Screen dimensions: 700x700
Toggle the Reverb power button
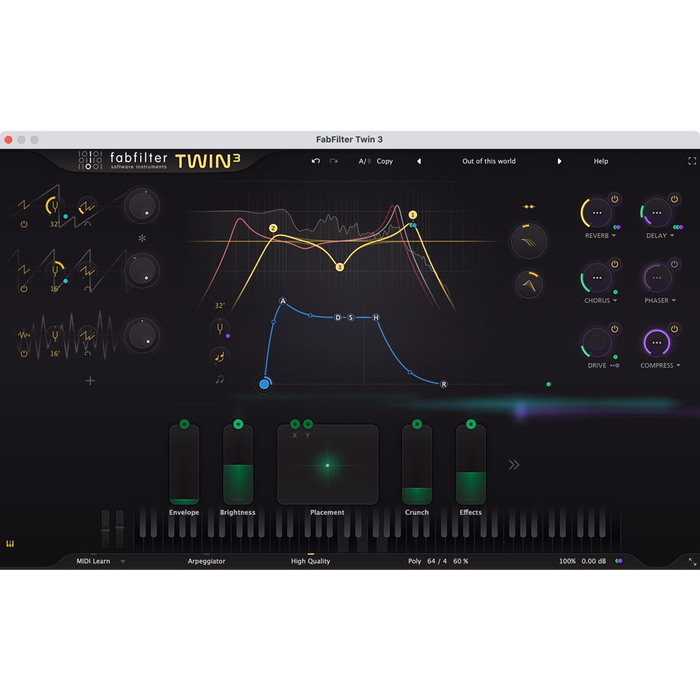[615, 199]
